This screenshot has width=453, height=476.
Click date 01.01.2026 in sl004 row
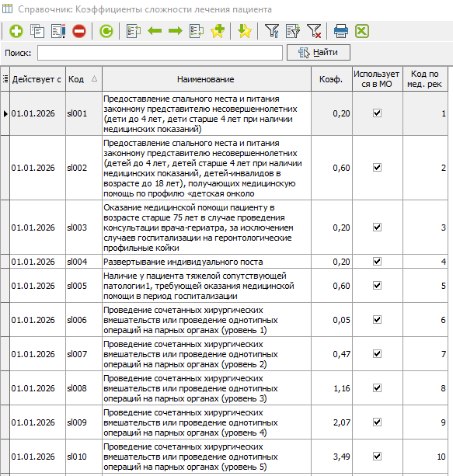[37, 262]
